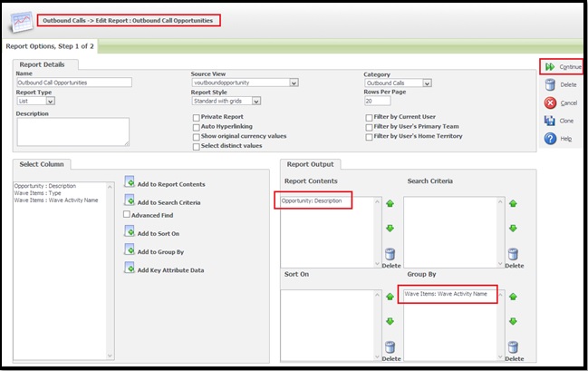Move Group By item down with green arrow
This screenshot has width=588, height=371.
coord(513,321)
